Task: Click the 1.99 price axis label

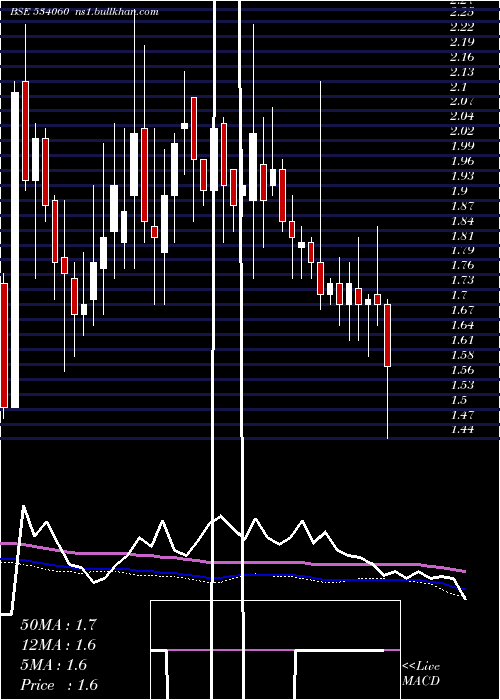Action: (x=462, y=146)
